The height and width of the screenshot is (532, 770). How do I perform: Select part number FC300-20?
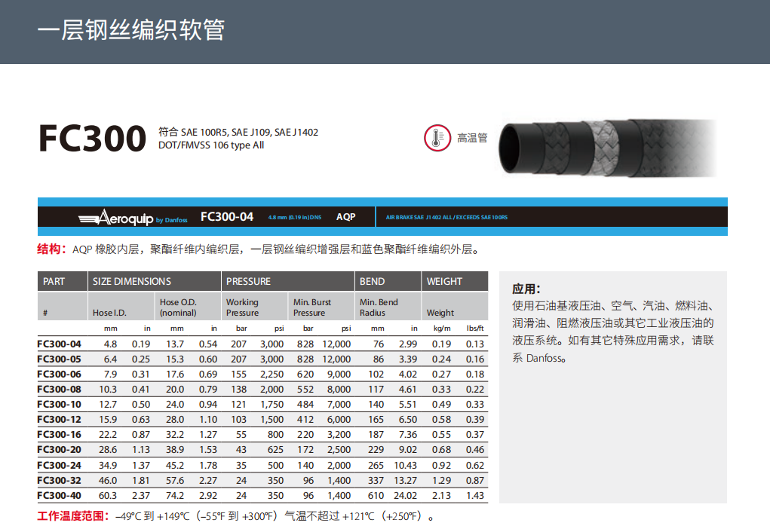point(59,450)
